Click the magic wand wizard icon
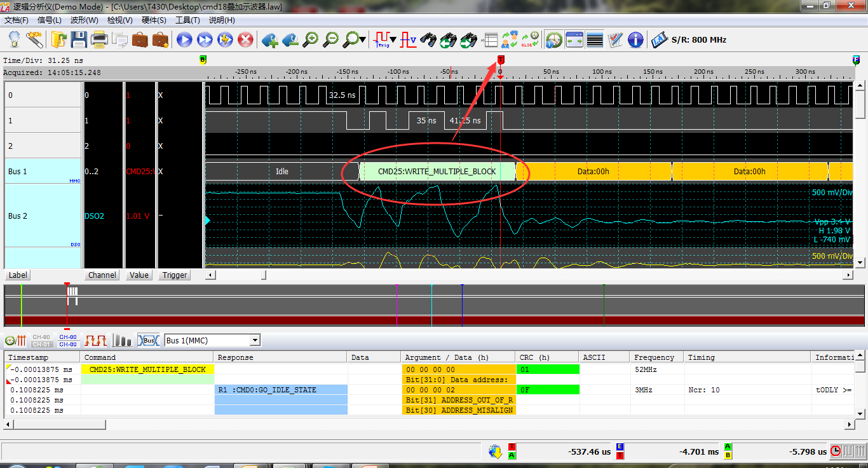868x468 pixels. pyautogui.click(x=34, y=39)
